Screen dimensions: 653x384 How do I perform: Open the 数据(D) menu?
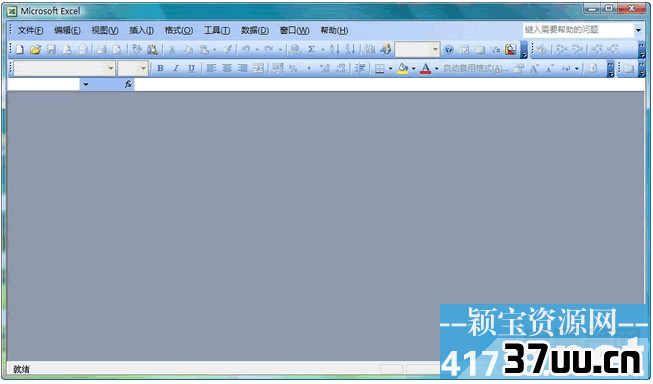255,30
